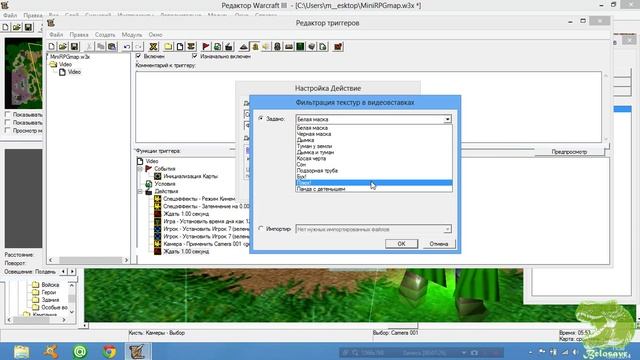Click Освещение left arrow stepper
Image resolution: width=640 pixels, height=360 pixels.
63,271
